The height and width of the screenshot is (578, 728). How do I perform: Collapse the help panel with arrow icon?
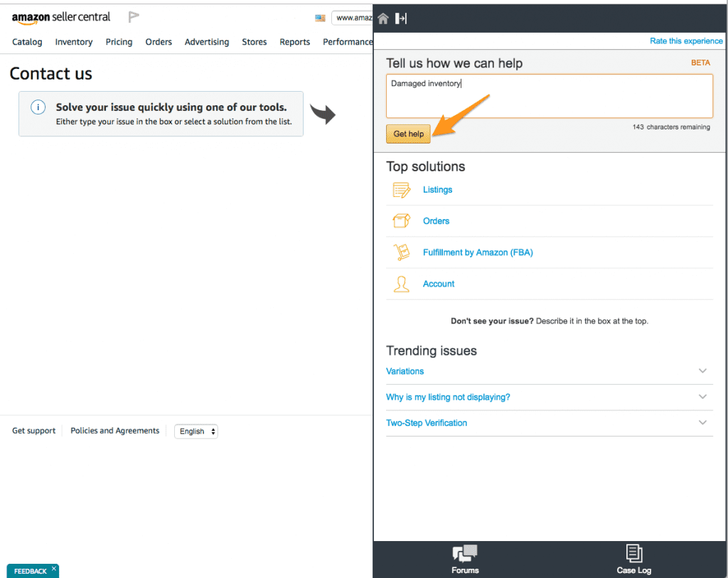coord(401,18)
